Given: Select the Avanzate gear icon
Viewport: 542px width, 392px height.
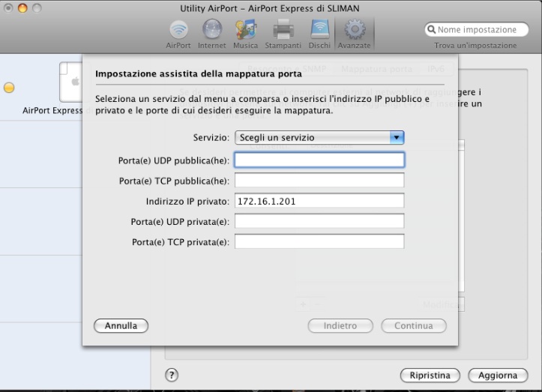Looking at the screenshot, I should tap(355, 34).
